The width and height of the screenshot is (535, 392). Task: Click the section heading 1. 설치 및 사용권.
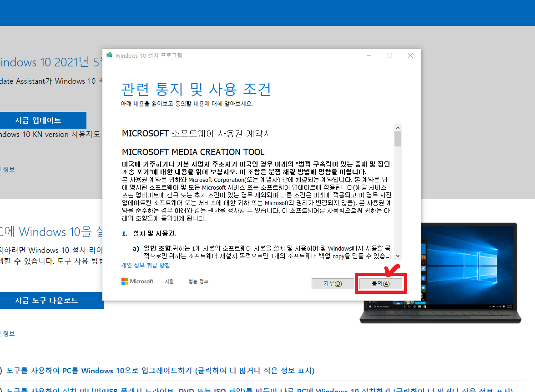pyautogui.click(x=149, y=233)
